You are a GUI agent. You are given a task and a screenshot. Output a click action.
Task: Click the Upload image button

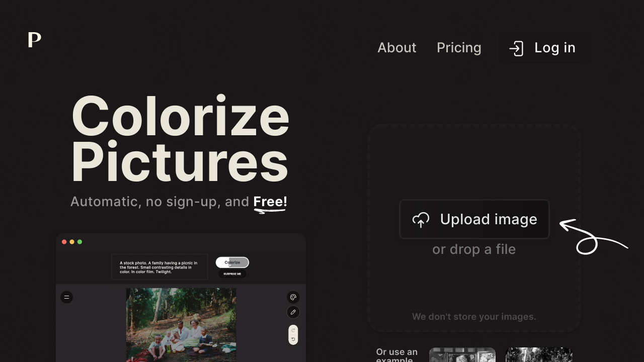pos(474,219)
